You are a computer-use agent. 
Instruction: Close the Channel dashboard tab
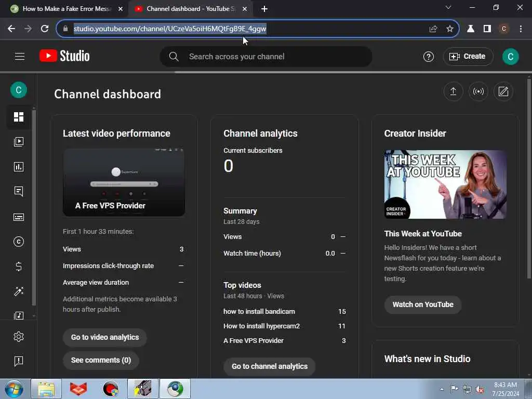(x=245, y=9)
